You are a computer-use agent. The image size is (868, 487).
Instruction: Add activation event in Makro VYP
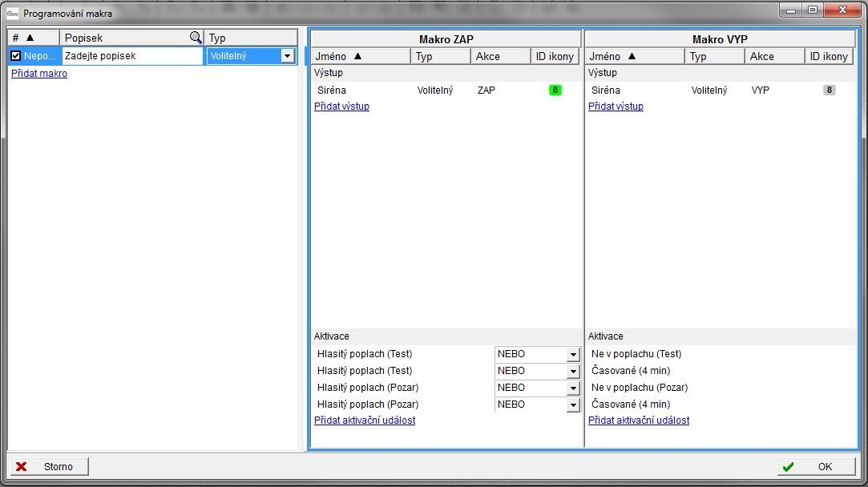(639, 421)
